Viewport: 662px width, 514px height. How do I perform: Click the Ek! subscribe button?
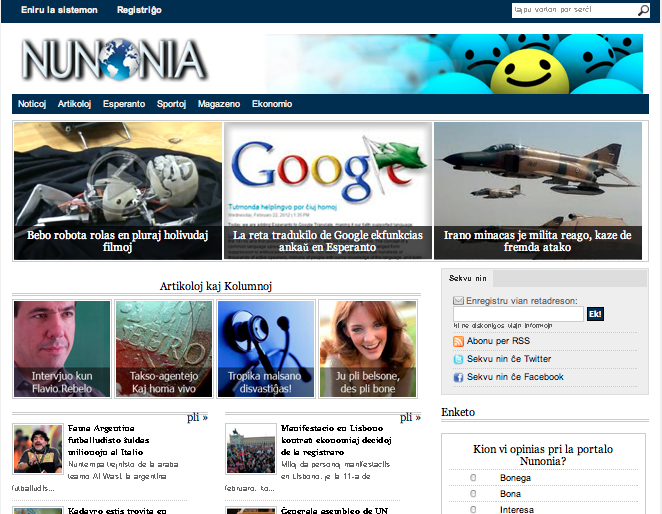click(x=595, y=314)
